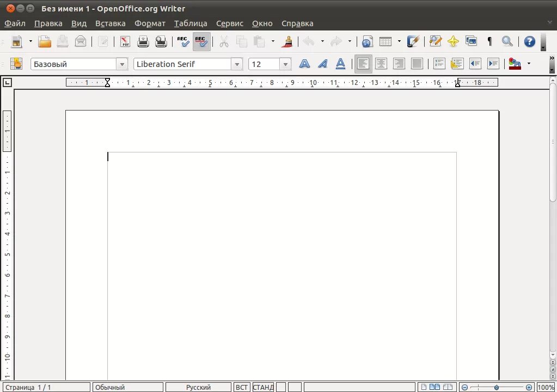Click the Zoom magnifier icon
The width and height of the screenshot is (557, 392).
tap(507, 41)
